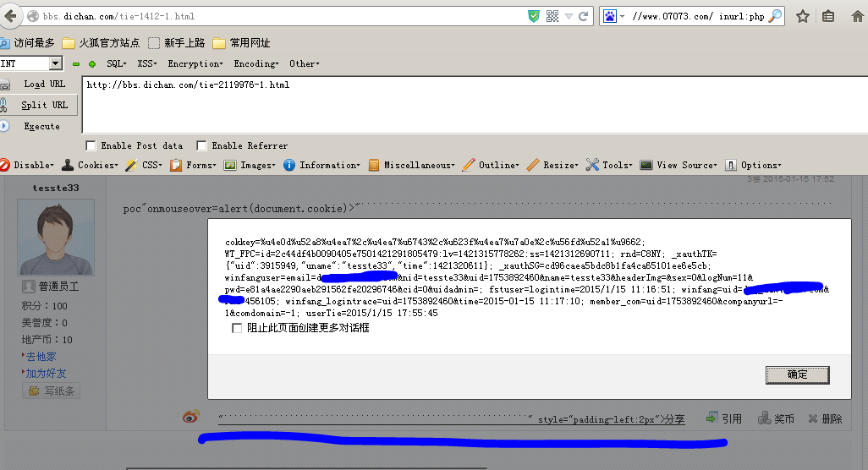
Task: Click the 加为好友 link
Action: 46,374
